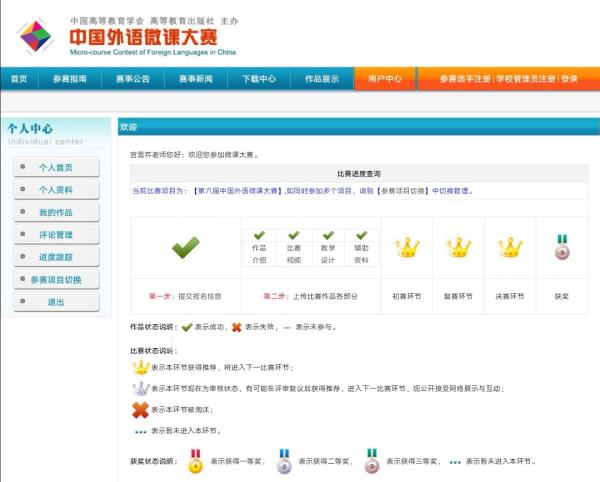This screenshot has width=600, height=482.
Task: Open the 首页 navigation tab
Action: [19, 79]
